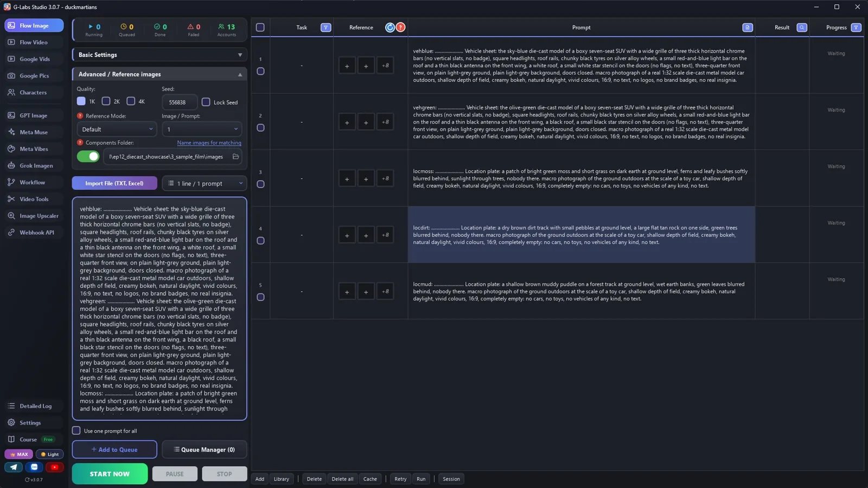Select 2K quality checkbox
Viewport: 868px width, 488px height.
click(106, 101)
